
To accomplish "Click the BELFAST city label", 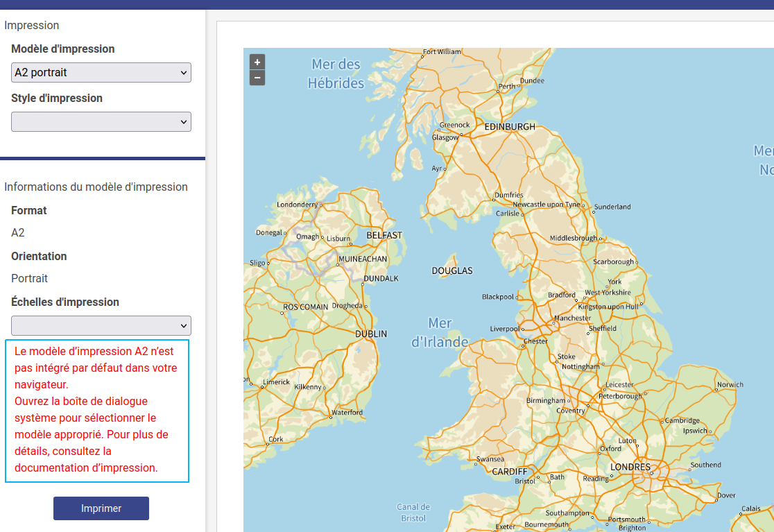I will point(384,235).
